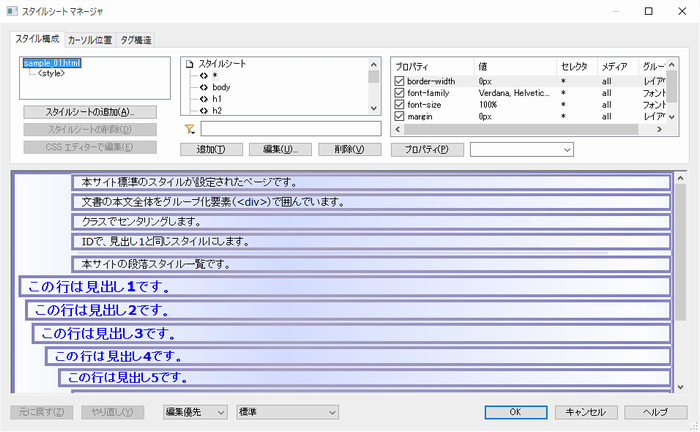Select the h2 selector in the stylesheet tree
Screen dimensions: 700x432
(217, 111)
